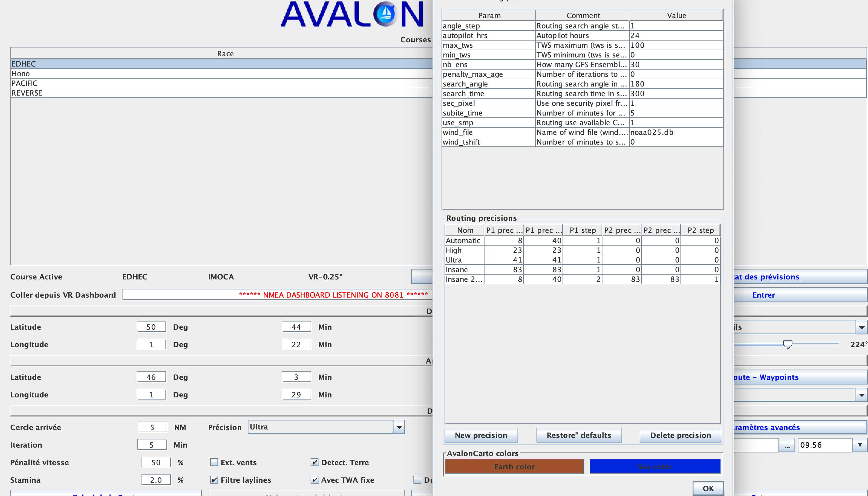Click the Entrer button
Screen dimensions: 868x496
coord(800,295)
